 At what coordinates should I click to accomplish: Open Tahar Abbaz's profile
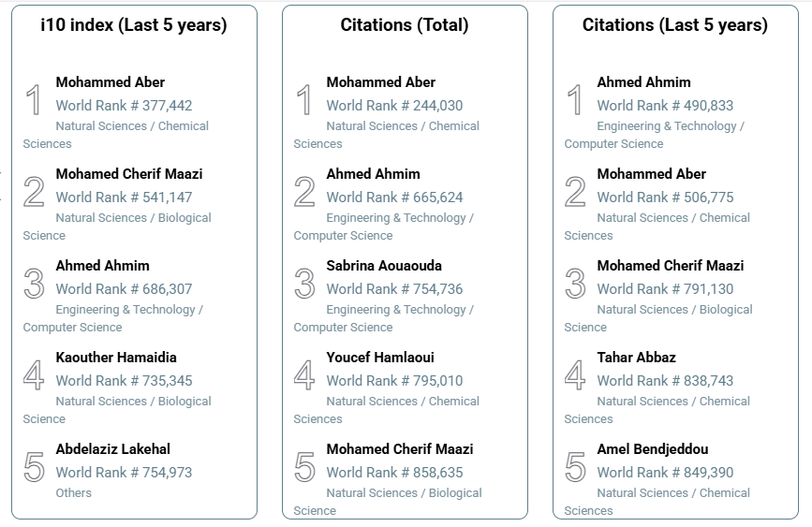(636, 358)
